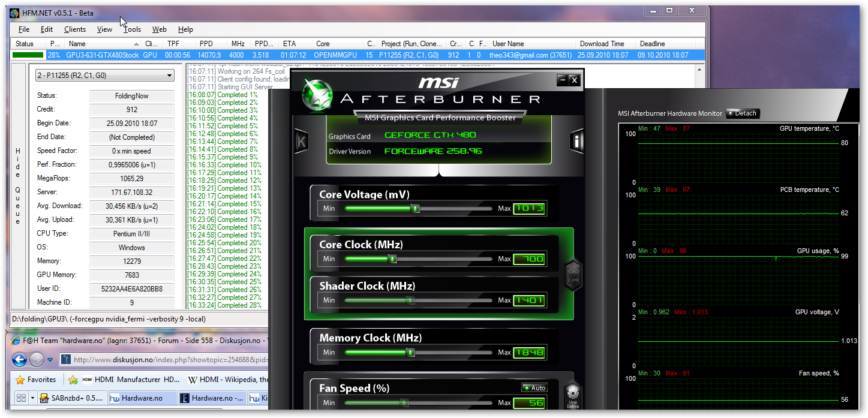Sort by the TPF column header
The image size is (868, 418).
click(x=179, y=44)
